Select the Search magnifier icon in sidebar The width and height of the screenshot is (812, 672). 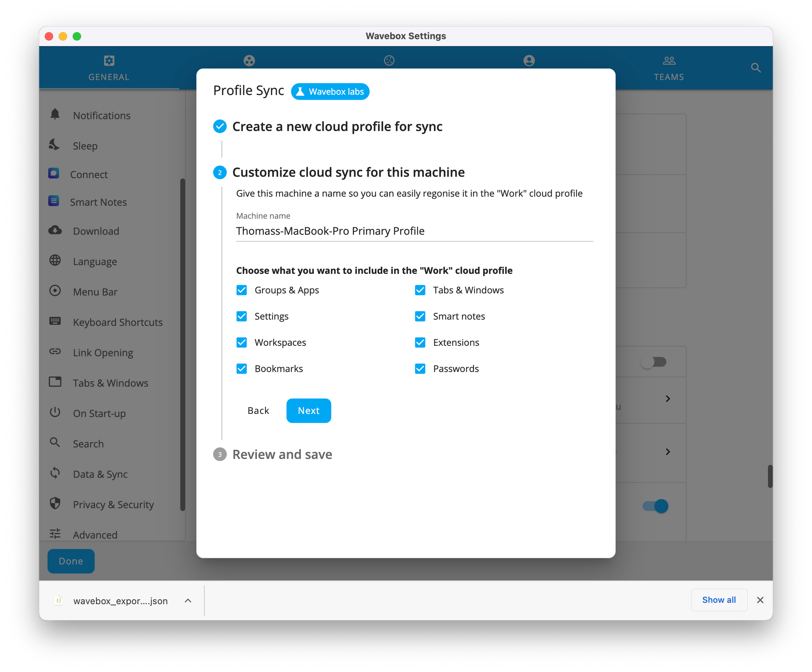tap(55, 443)
